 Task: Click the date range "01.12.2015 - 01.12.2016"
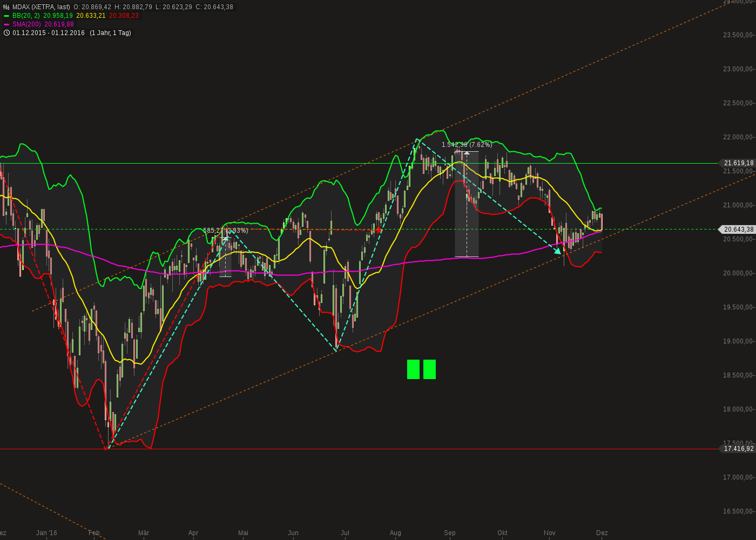tap(49, 33)
